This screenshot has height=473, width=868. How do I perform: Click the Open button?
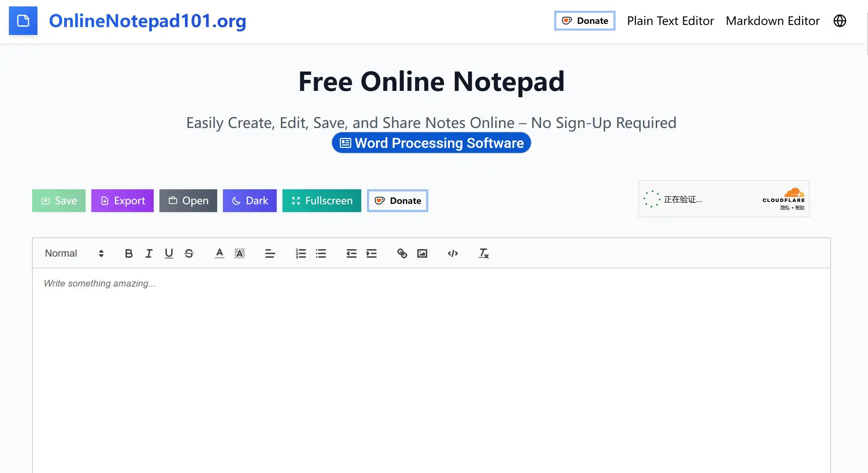(188, 201)
